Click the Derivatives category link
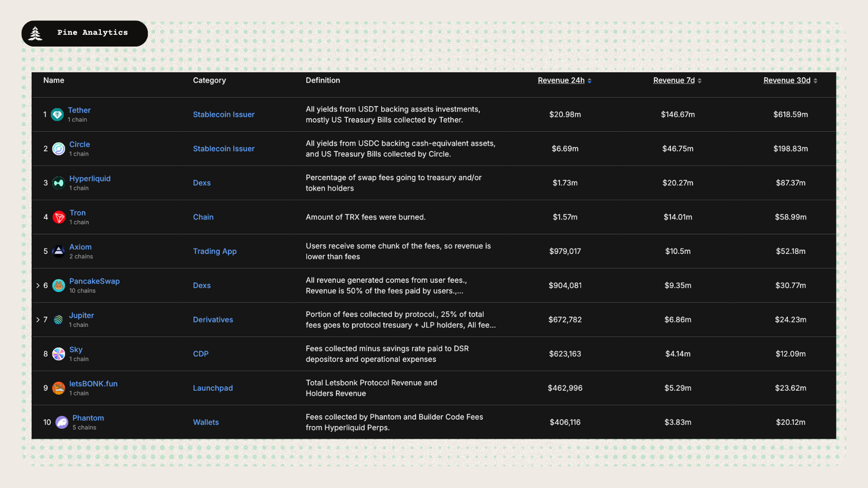868x488 pixels. coord(213,320)
